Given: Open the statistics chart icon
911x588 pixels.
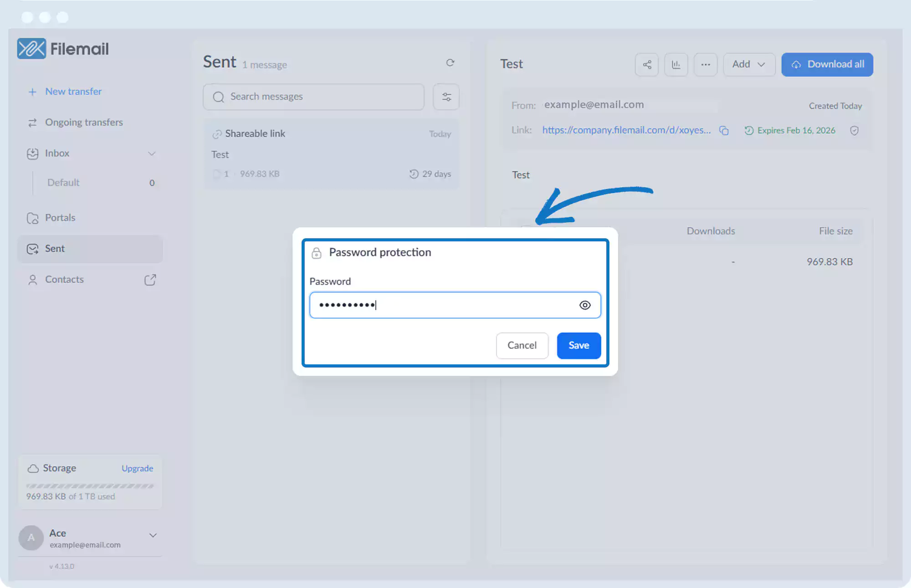Looking at the screenshot, I should coord(676,65).
